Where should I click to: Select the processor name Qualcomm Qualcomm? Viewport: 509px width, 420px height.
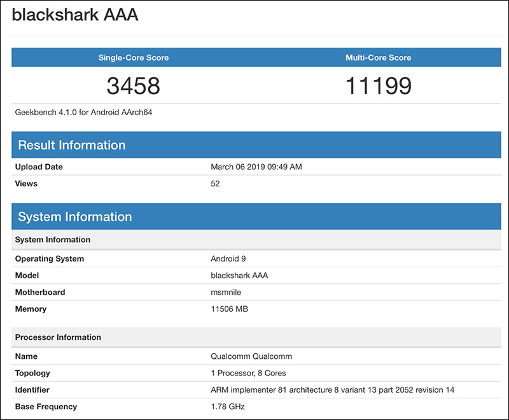tap(251, 356)
